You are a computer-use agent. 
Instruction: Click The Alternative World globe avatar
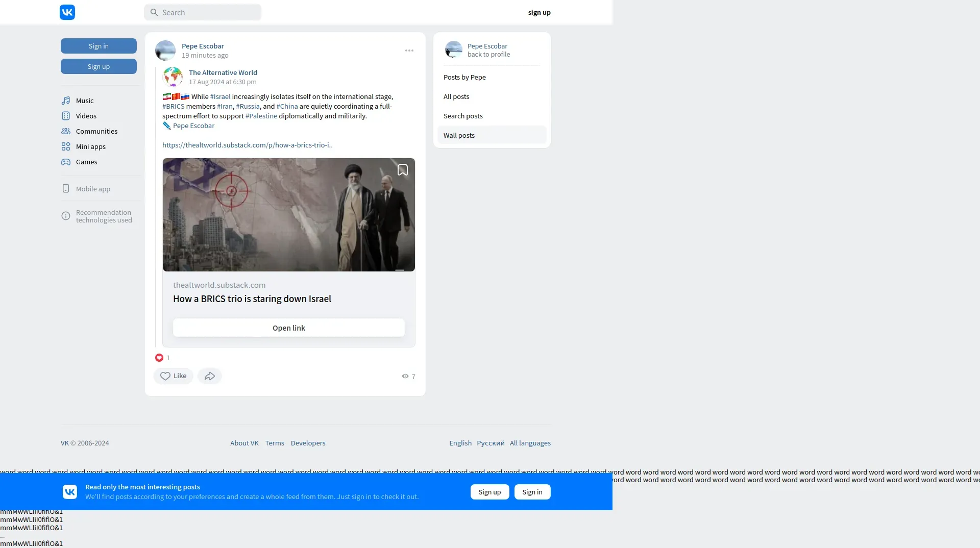[x=173, y=77]
